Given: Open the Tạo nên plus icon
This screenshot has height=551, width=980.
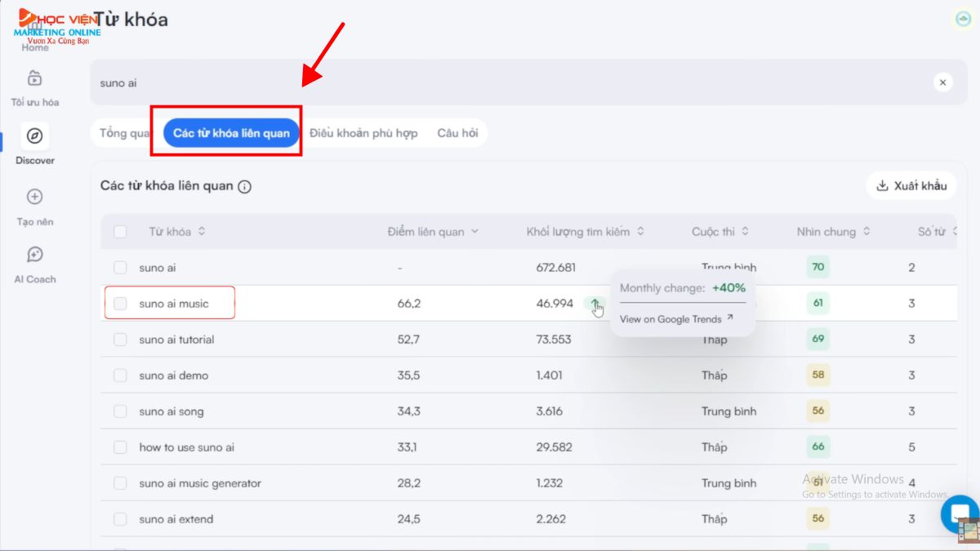Looking at the screenshot, I should [x=34, y=197].
